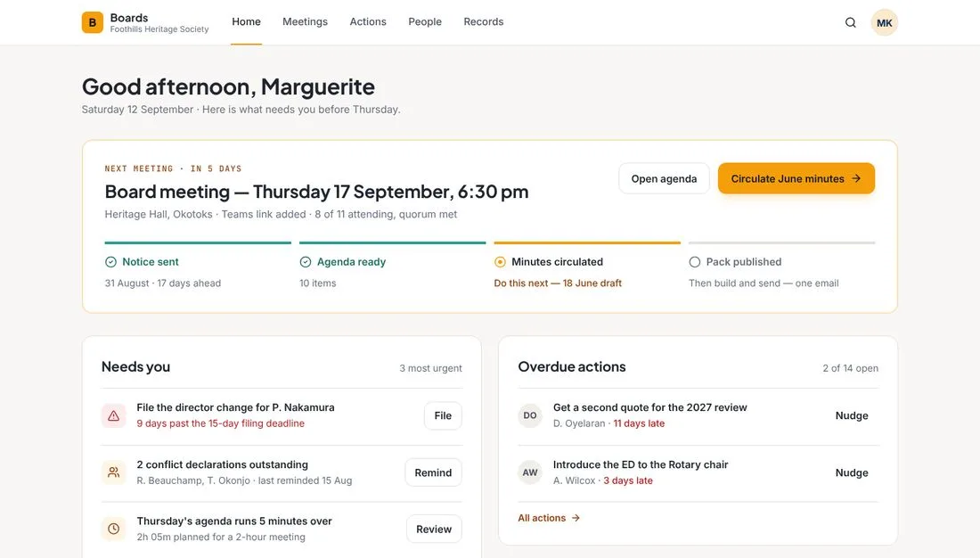Click the DO assignee avatar
Viewport: 980px width, 558px height.
point(530,415)
